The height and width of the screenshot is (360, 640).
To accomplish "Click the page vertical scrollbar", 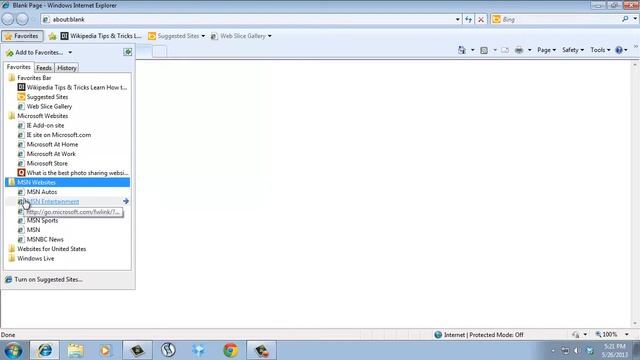I will click(x=635, y=194).
